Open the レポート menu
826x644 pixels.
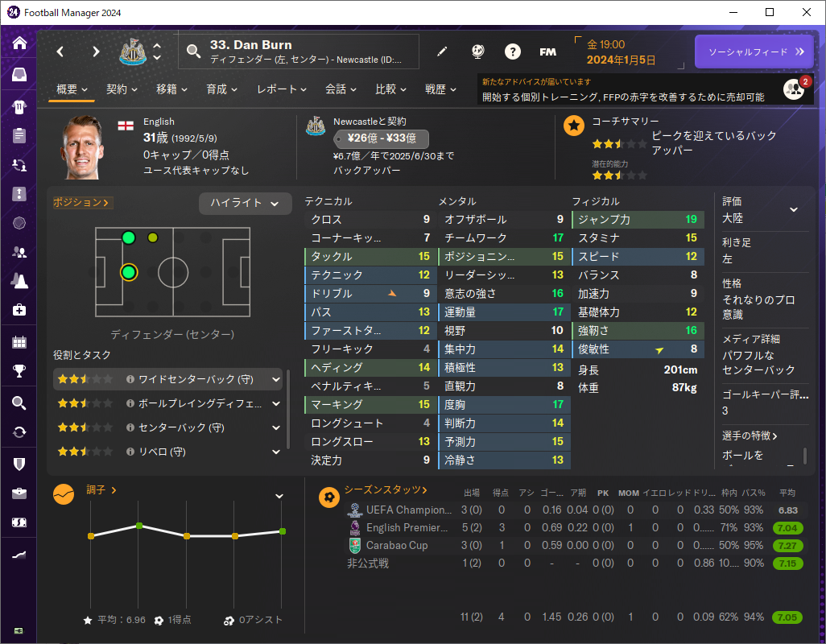(282, 89)
